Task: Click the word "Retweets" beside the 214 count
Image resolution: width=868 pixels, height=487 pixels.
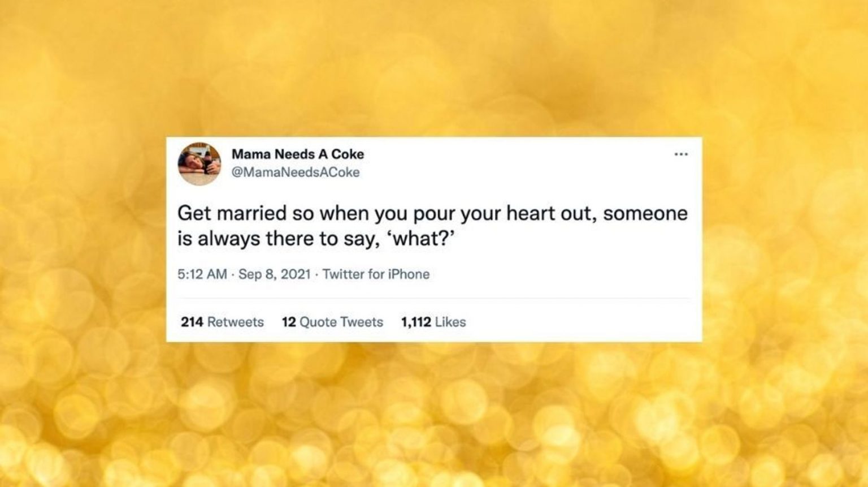Action: click(x=236, y=322)
